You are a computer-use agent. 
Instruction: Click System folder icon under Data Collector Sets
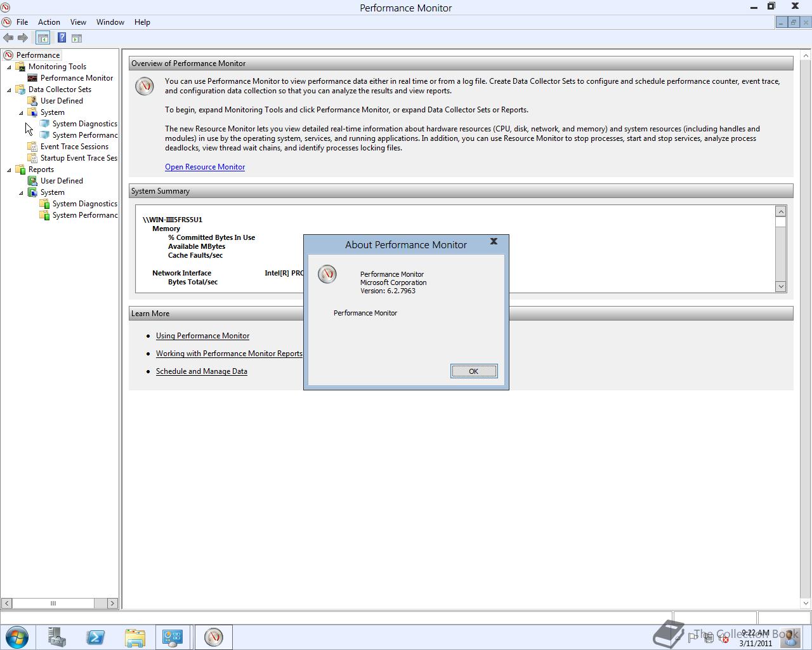(32, 112)
